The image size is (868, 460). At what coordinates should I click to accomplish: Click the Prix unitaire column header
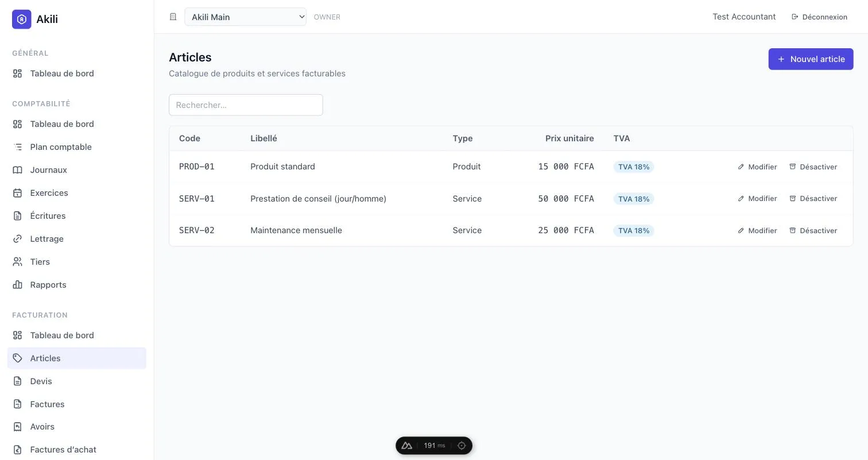click(x=569, y=138)
